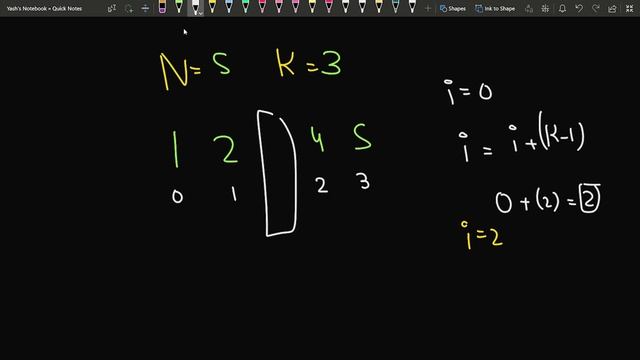
Task: Activate the Lasso Select tool
Action: 129,8
